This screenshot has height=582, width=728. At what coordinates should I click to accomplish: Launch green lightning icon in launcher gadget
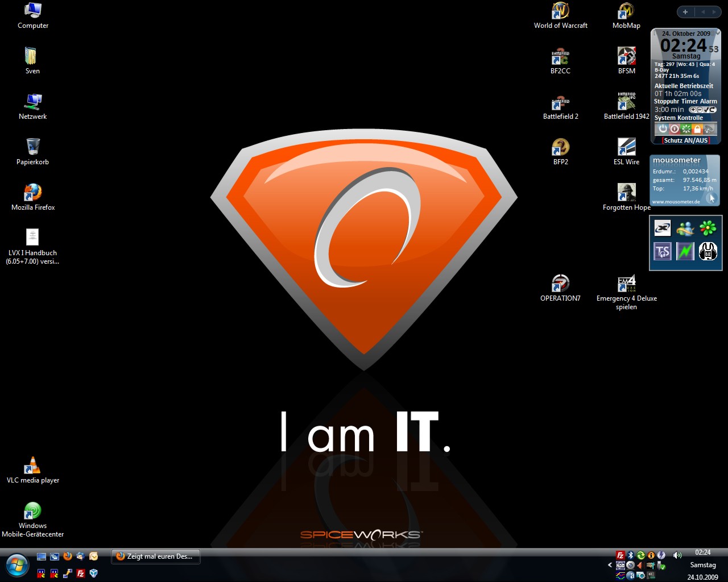coord(685,251)
